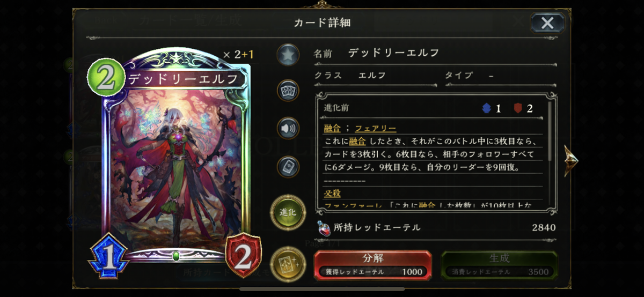
Task: Open the related cards icon
Action: pos(288,91)
